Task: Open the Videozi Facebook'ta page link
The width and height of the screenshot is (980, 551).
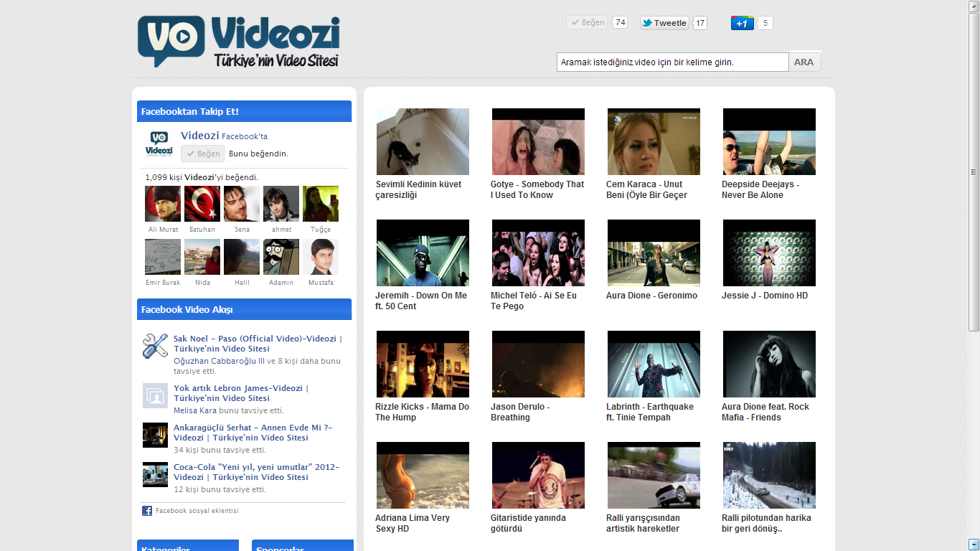Action: click(225, 136)
